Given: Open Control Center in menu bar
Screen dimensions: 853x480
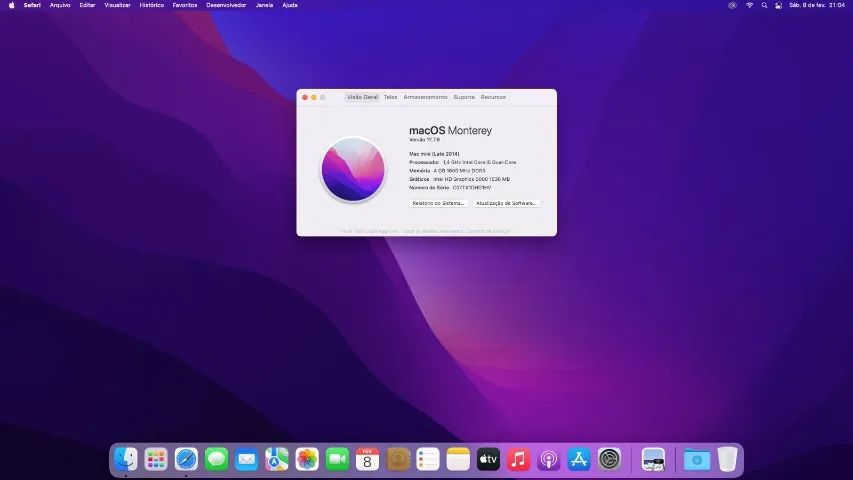Looking at the screenshot, I should pyautogui.click(x=778, y=5).
